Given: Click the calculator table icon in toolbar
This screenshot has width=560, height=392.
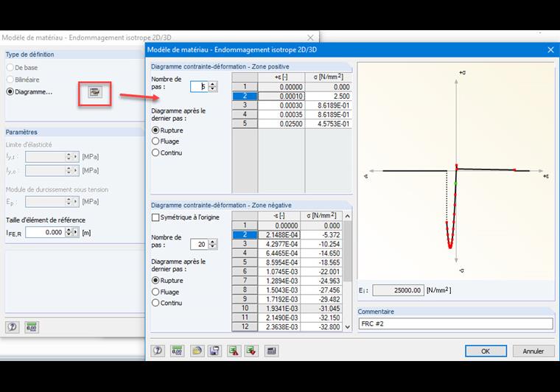Looking at the screenshot, I should pos(271,351).
